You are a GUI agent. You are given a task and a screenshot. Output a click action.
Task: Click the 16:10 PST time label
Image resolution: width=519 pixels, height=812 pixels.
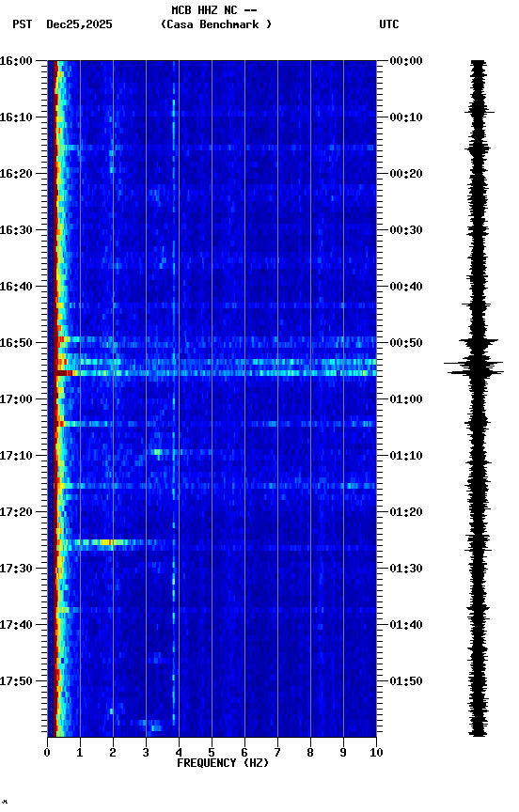[16, 117]
